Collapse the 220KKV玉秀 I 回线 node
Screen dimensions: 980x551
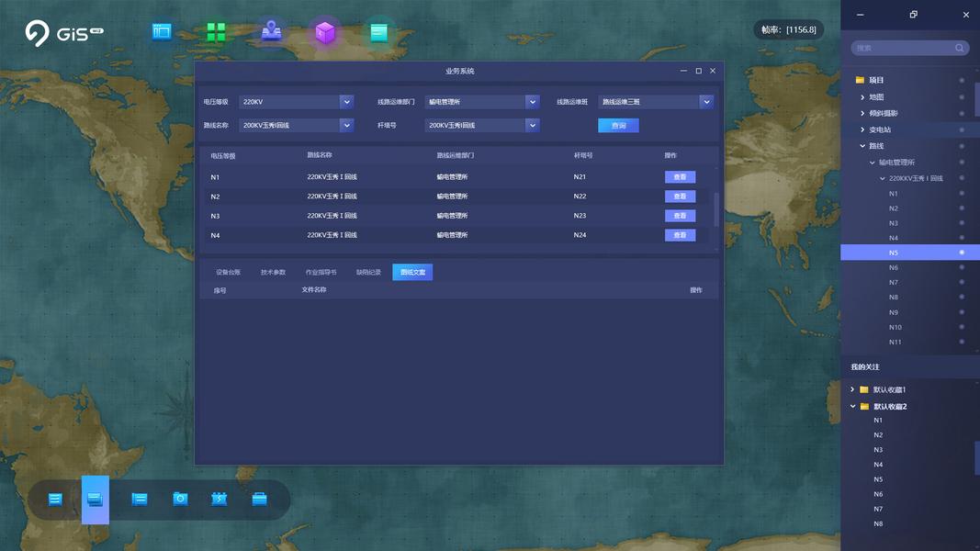tap(883, 179)
